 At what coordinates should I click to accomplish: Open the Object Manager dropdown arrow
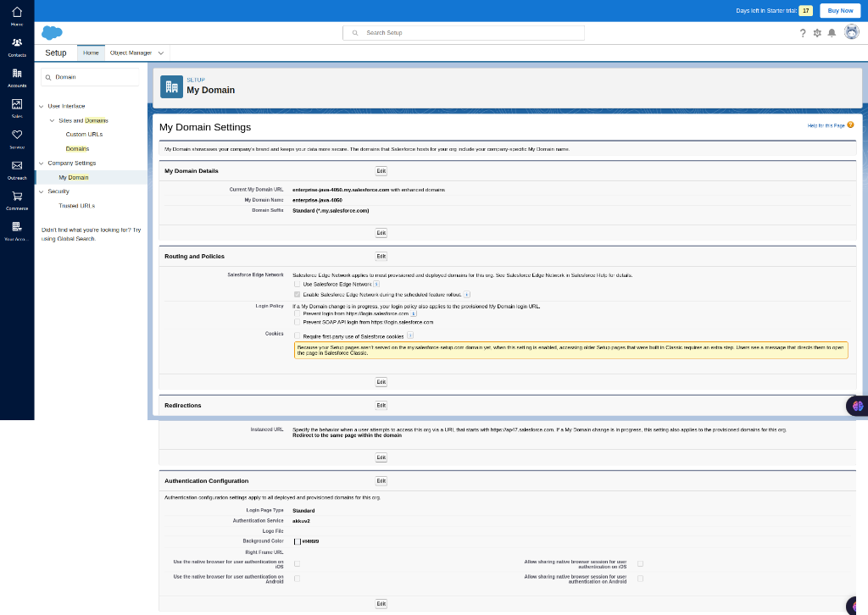[161, 53]
